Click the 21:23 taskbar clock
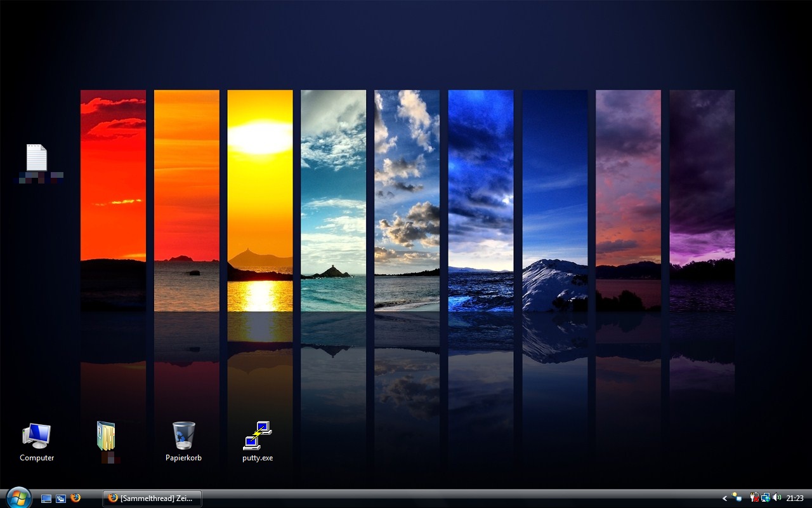 [795, 498]
